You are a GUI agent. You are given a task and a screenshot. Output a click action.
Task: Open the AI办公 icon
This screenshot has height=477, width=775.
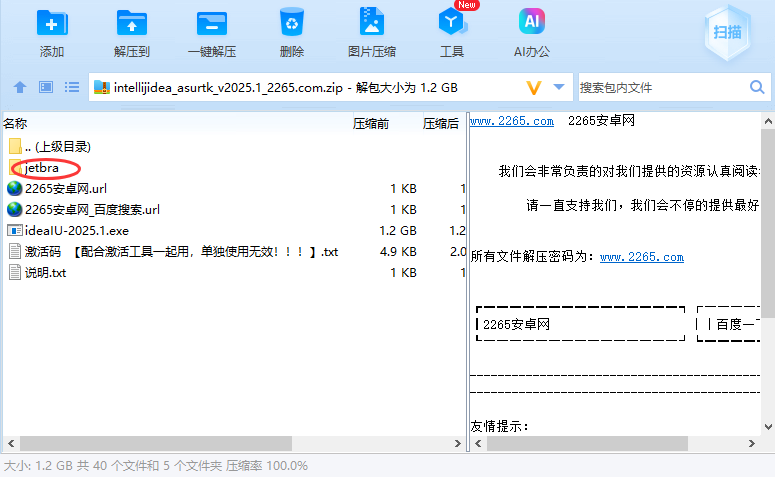(x=532, y=22)
